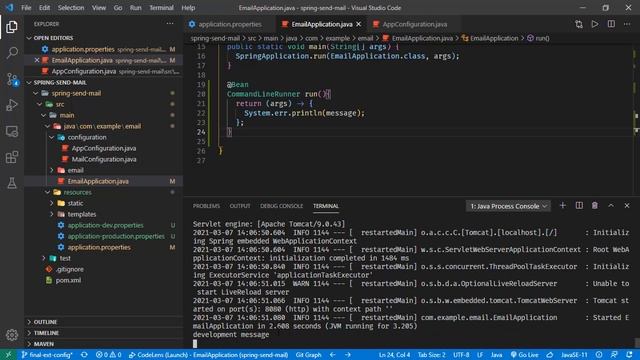Viewport: 640px width, 360px height.
Task: Open changes compare icon in editor toolbar
Action: pos(579,24)
